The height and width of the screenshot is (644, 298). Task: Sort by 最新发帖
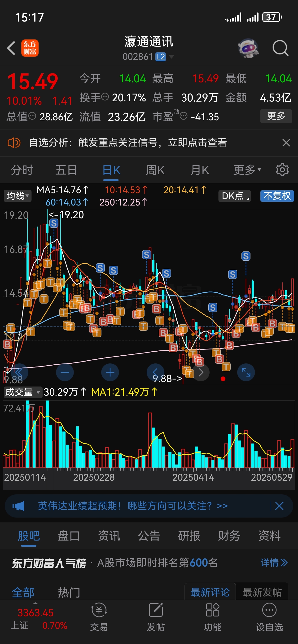pyautogui.click(x=262, y=592)
